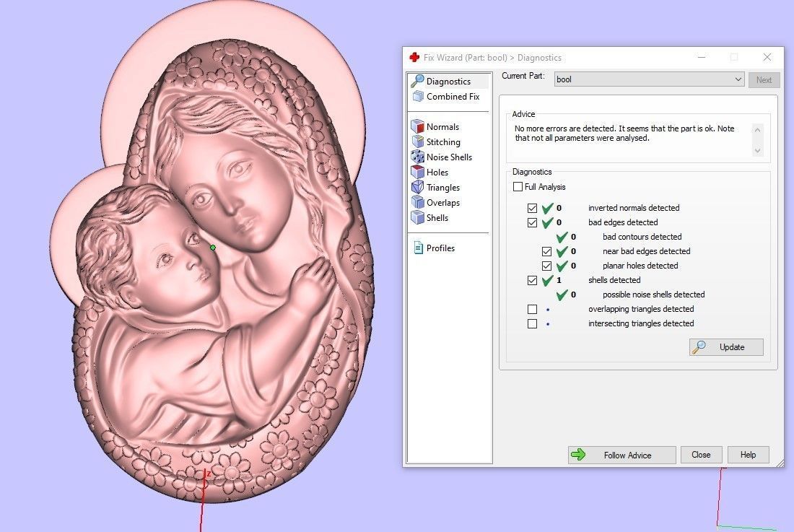Click the Normals cube icon

[417, 126]
